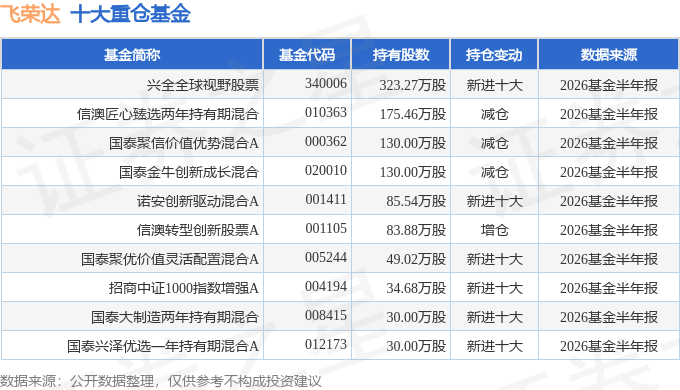Click the footer data source disclaimer
The height and width of the screenshot is (390, 680).
[x=161, y=381]
